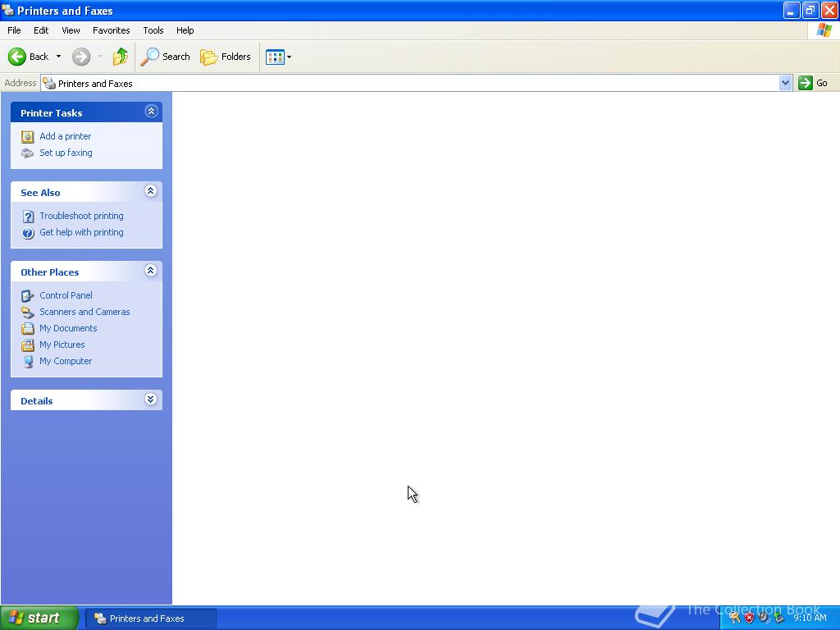Open Scanners and Cameras link
The width and height of the screenshot is (840, 630).
pos(84,312)
